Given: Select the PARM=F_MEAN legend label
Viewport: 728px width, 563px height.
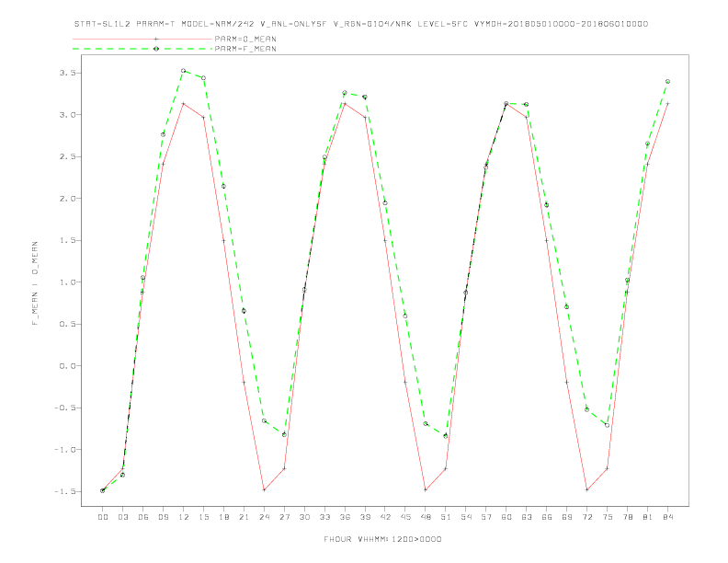Looking at the screenshot, I should coord(245,49).
